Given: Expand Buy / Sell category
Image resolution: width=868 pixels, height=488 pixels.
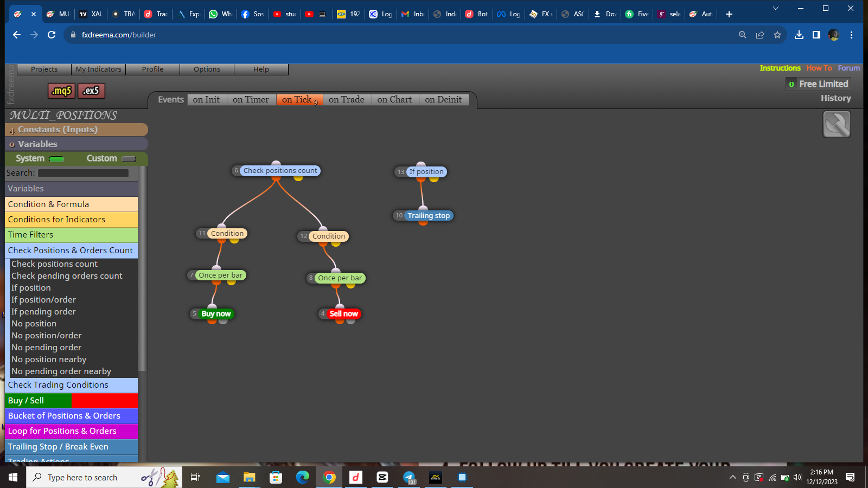Looking at the screenshot, I should click(x=71, y=400).
